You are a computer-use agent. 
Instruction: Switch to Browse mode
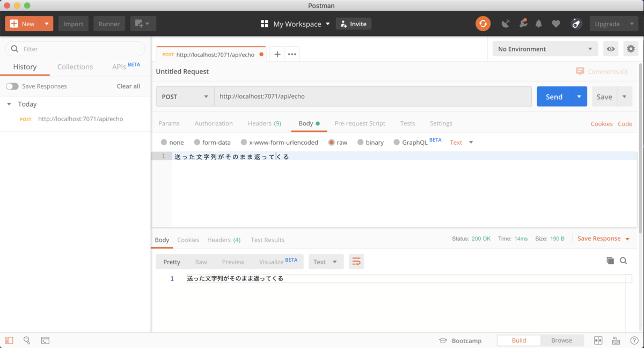coord(561,340)
